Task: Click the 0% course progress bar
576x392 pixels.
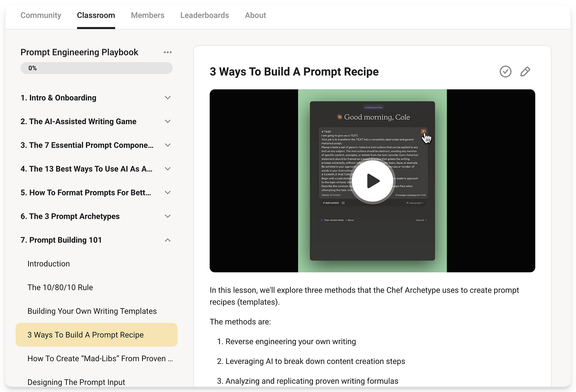Action: pos(97,68)
